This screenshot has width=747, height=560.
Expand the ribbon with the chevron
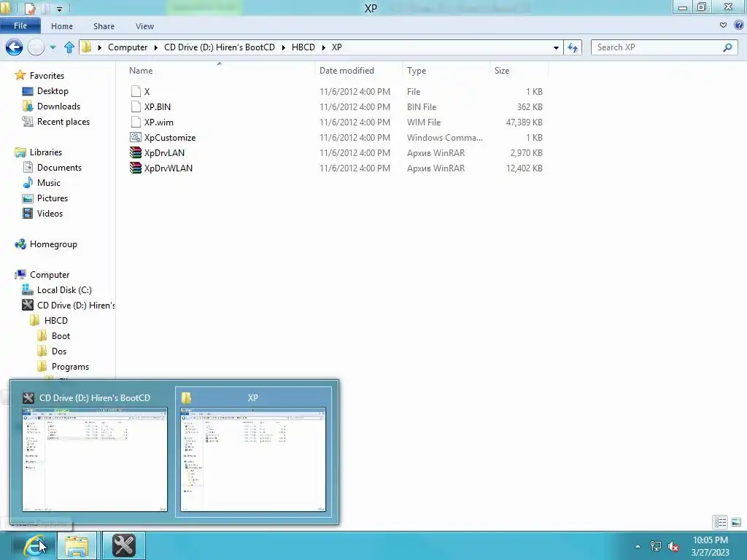click(x=723, y=26)
